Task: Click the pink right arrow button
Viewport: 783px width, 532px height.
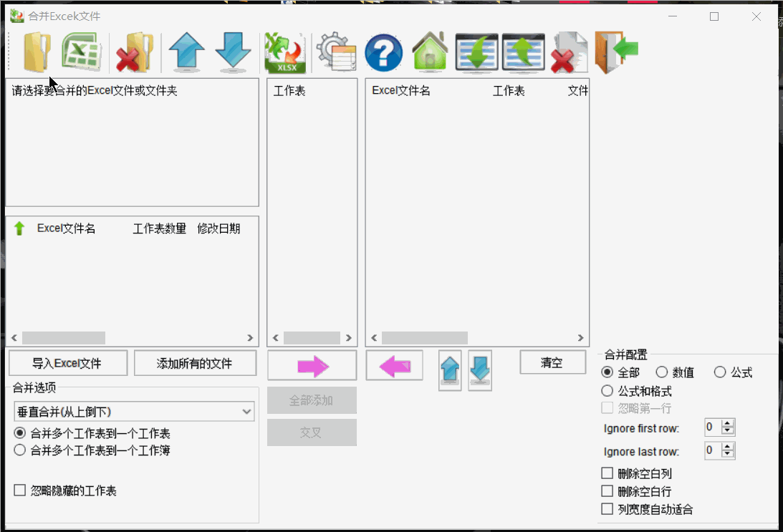Action: (312, 366)
